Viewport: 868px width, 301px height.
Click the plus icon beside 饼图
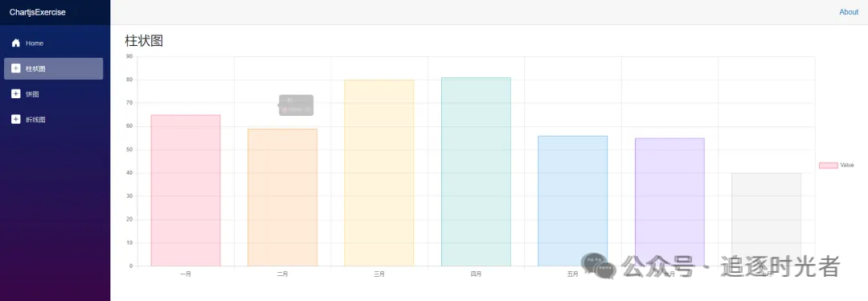click(x=16, y=94)
